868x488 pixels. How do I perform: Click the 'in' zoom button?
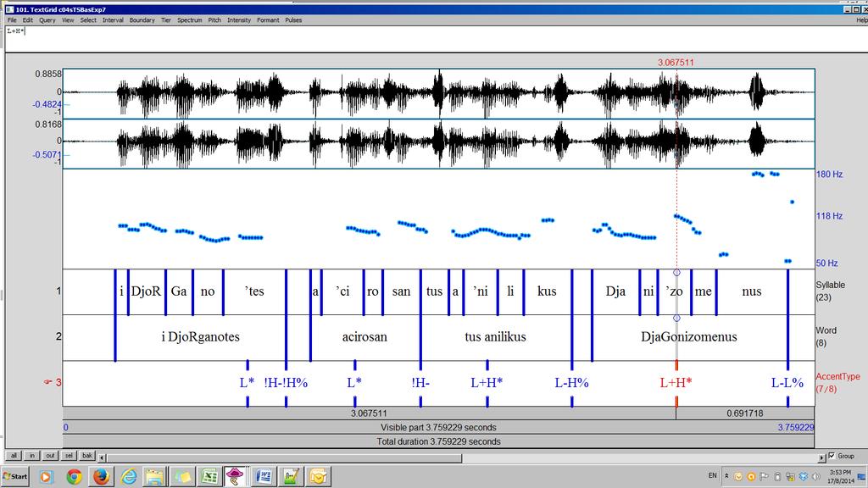click(x=32, y=456)
